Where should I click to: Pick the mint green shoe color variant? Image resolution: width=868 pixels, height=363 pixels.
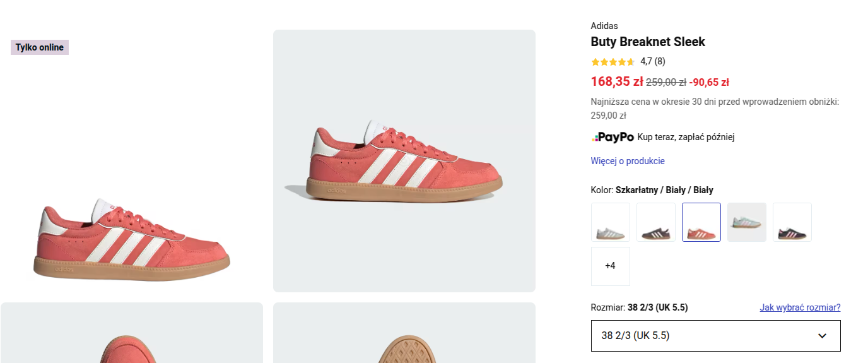[x=746, y=222]
